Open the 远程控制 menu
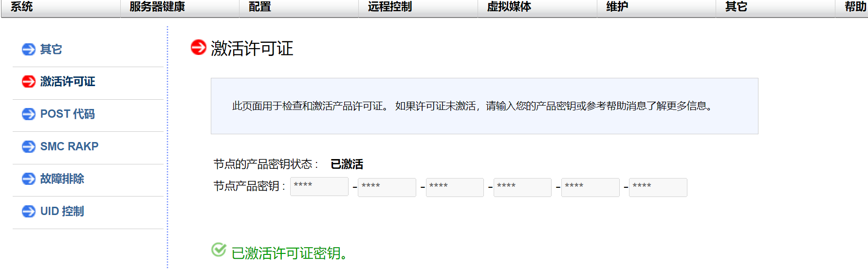The image size is (868, 269). tap(390, 7)
